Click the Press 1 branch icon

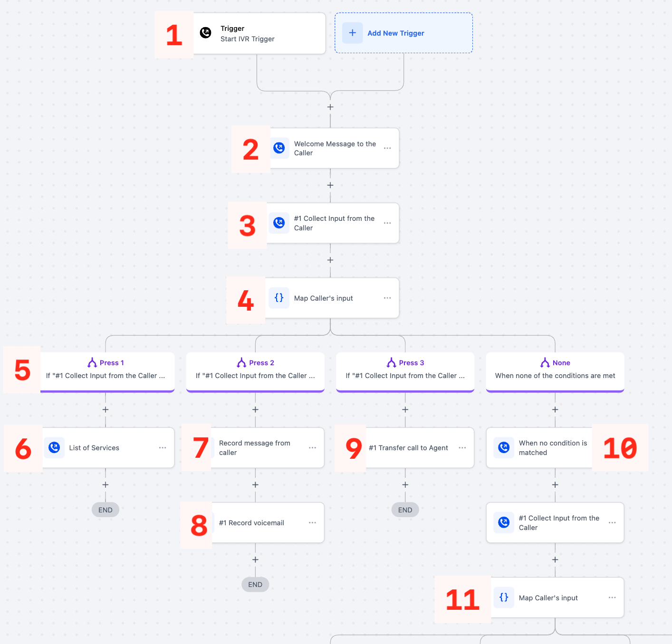(92, 363)
